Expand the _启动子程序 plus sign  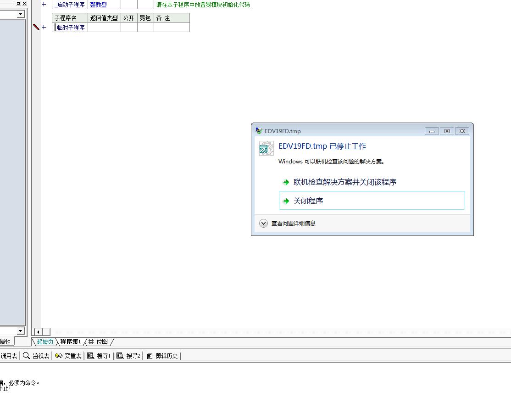click(x=44, y=5)
